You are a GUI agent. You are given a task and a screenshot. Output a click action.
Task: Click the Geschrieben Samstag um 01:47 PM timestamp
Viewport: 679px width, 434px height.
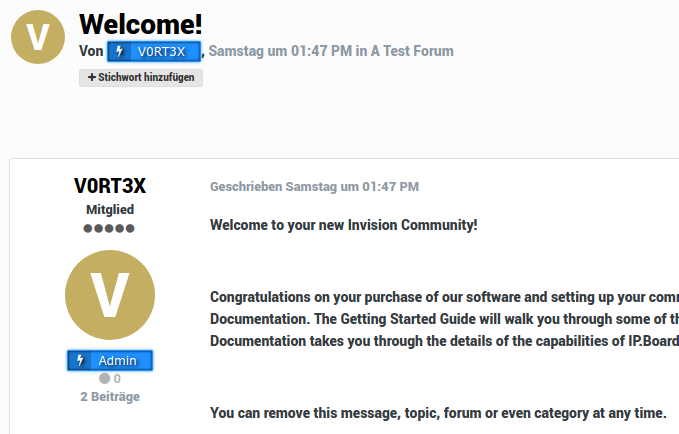pyautogui.click(x=314, y=186)
